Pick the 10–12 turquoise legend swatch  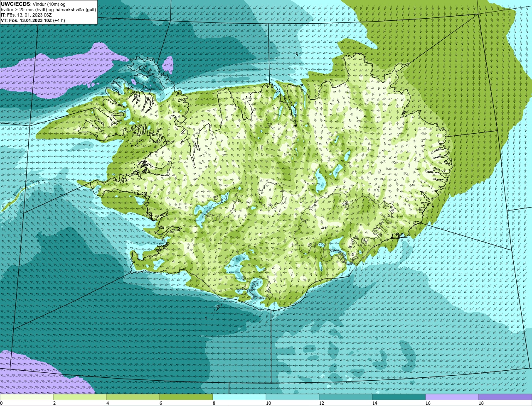point(293,397)
